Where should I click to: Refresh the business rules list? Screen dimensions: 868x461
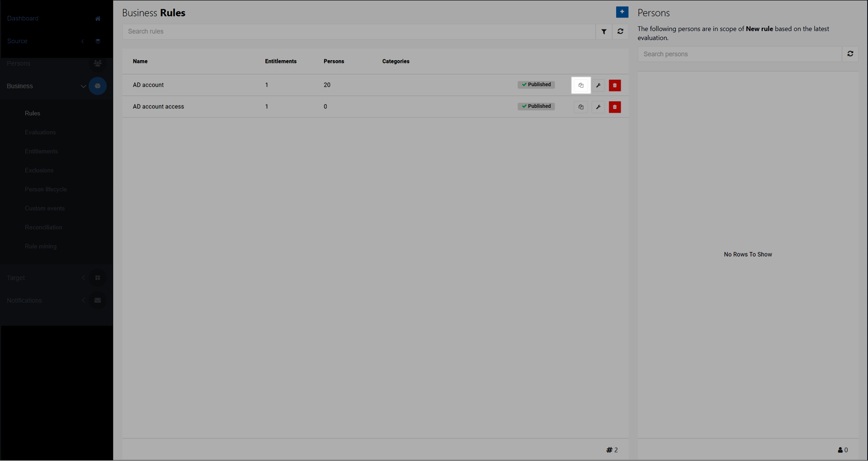tap(620, 32)
